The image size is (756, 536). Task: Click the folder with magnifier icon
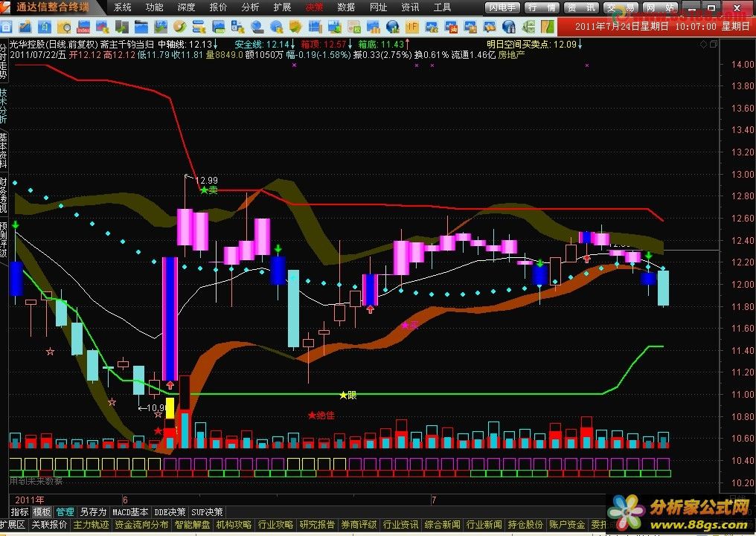click(64, 27)
